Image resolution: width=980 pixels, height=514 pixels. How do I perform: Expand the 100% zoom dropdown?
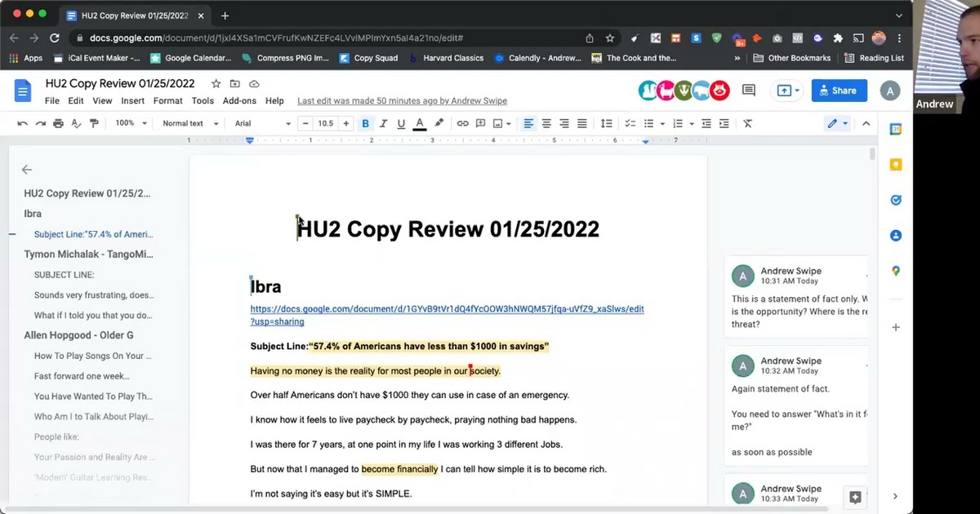(x=131, y=123)
